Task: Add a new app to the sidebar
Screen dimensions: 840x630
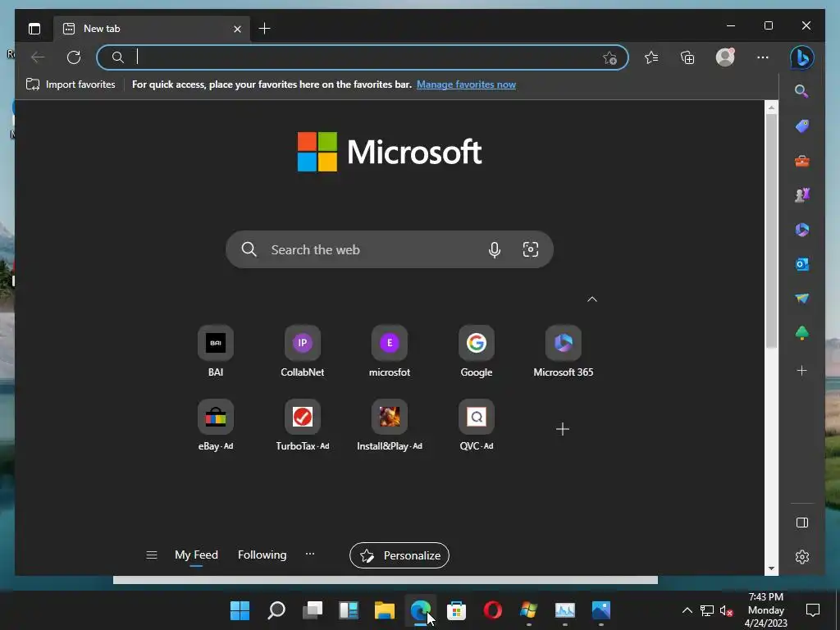Action: click(x=802, y=370)
